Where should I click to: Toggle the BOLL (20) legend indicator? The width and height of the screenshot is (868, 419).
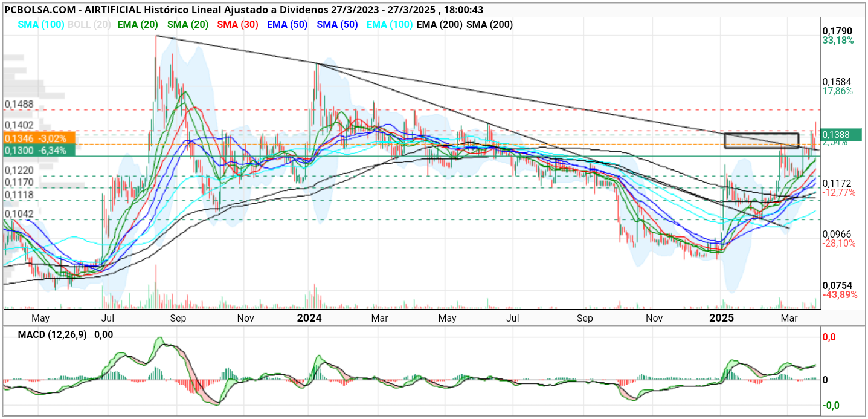[x=89, y=25]
